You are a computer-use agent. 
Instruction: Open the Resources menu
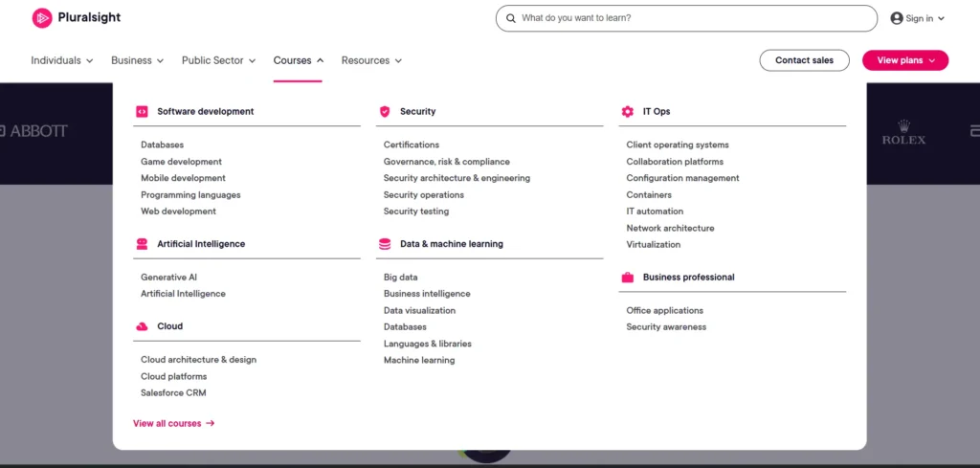[x=371, y=60]
